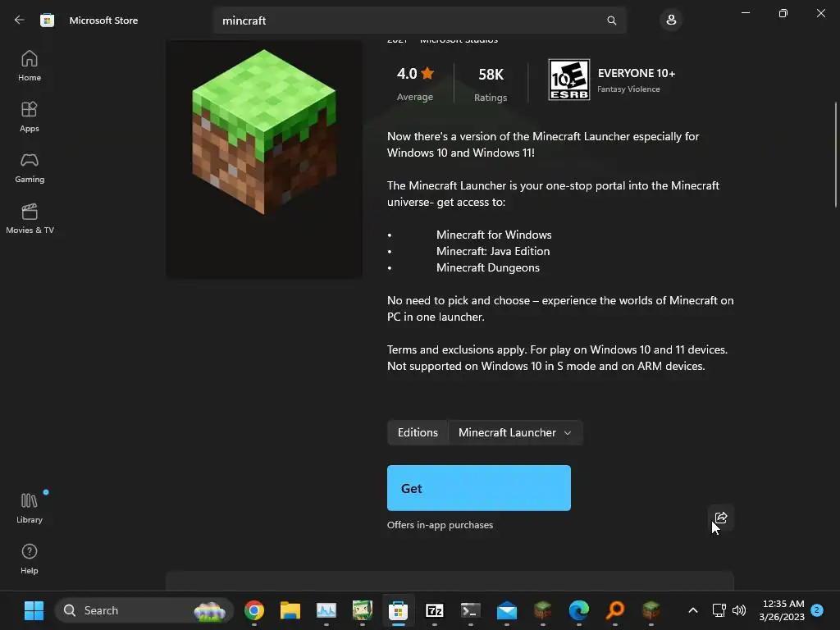Open the notification badge showing 2
840x630 pixels.
point(817,610)
